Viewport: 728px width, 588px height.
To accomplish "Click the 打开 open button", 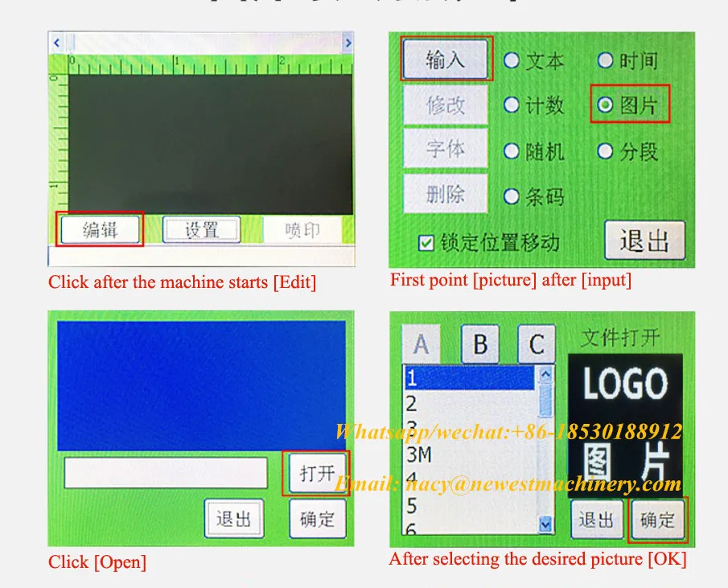I will pyautogui.click(x=318, y=473).
